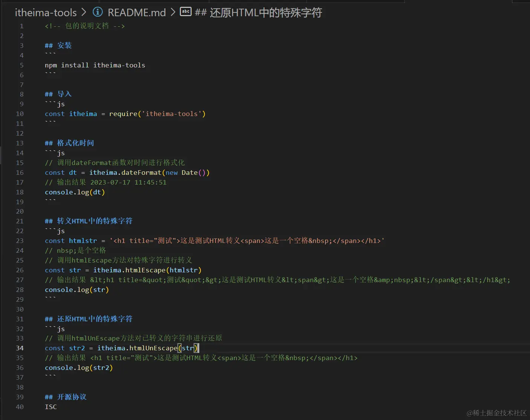This screenshot has height=420, width=530.
Task: Click the 'npm install itheima-tools' line
Action: tap(95, 65)
